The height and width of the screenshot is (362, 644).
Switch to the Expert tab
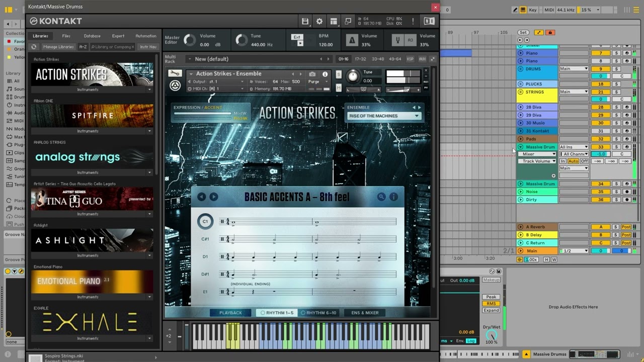coord(118,36)
